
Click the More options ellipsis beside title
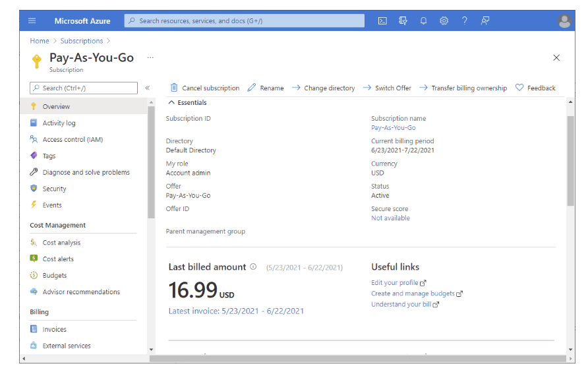(150, 57)
